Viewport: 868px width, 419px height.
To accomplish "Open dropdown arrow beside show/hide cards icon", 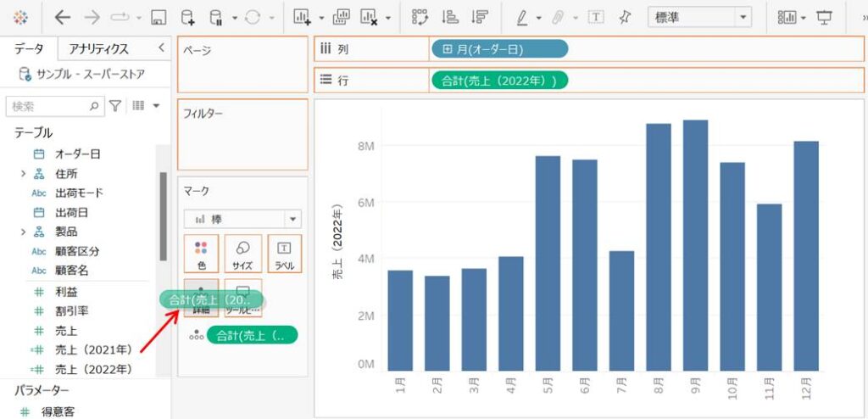I will click(804, 19).
